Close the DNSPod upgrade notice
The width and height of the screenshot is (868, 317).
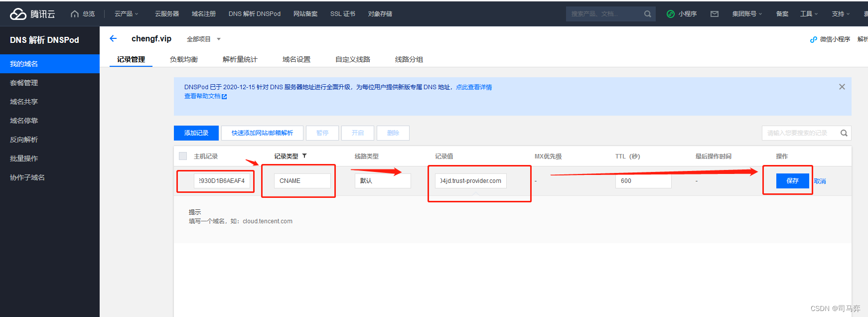842,87
